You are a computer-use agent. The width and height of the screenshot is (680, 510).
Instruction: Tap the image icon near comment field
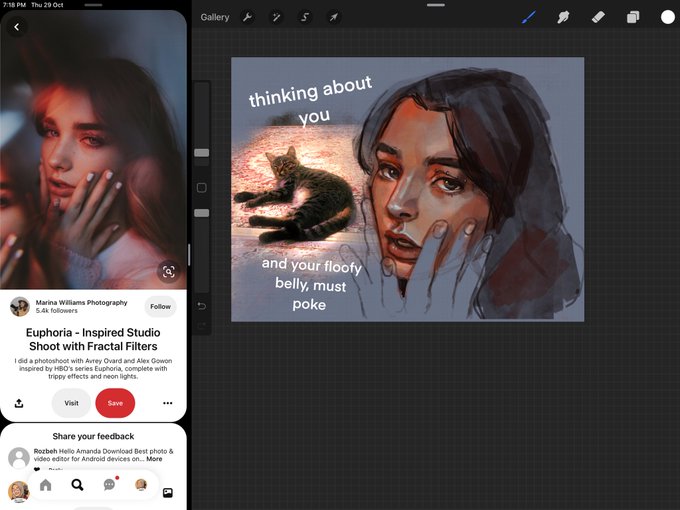point(168,493)
